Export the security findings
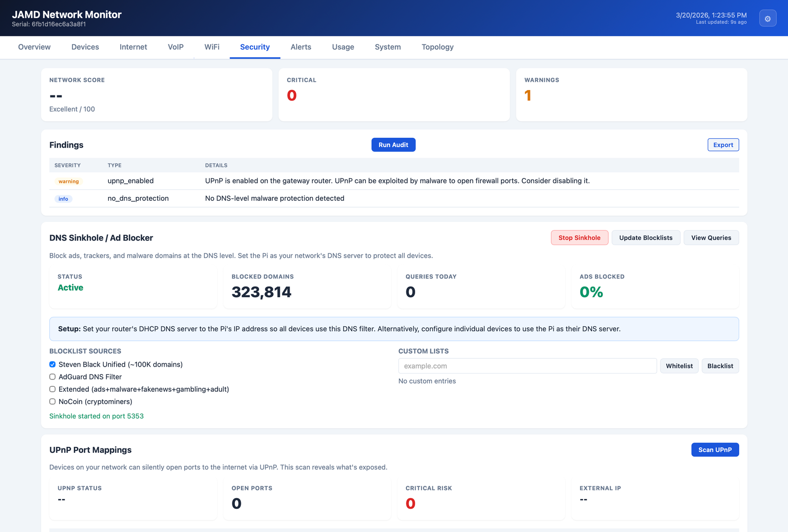Viewport: 788px width, 532px height. 722,145
